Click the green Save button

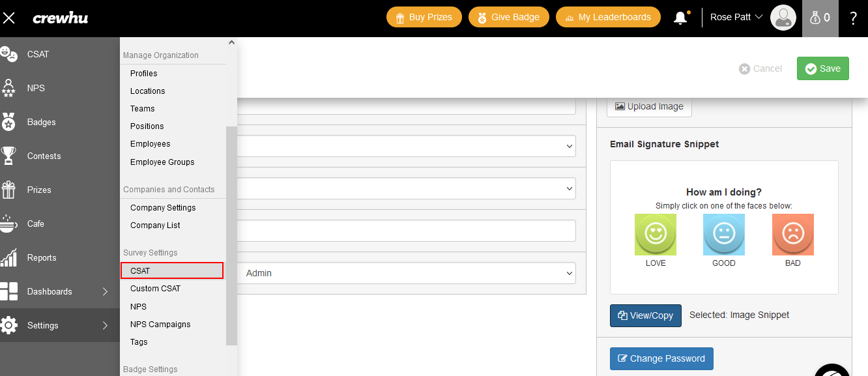pos(822,68)
